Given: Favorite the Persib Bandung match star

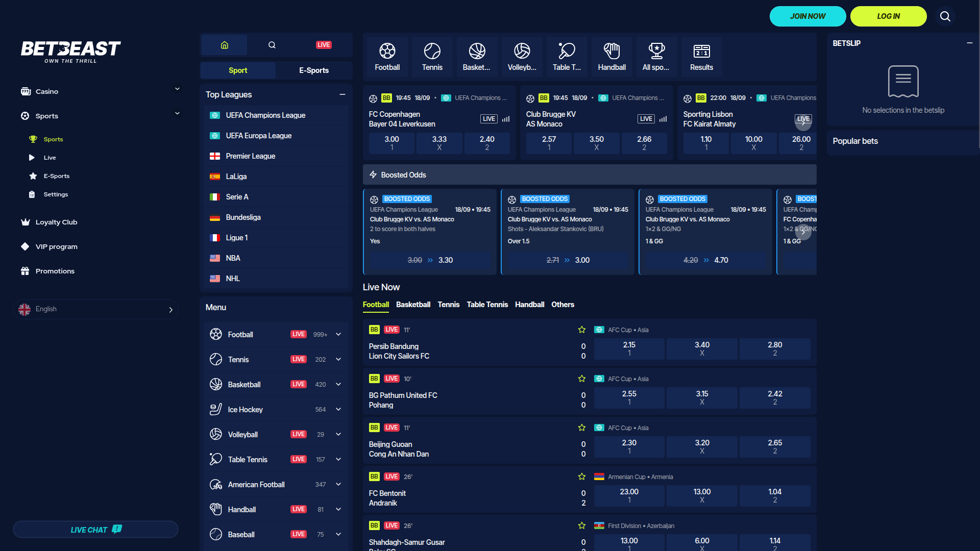Looking at the screenshot, I should 581,330.
